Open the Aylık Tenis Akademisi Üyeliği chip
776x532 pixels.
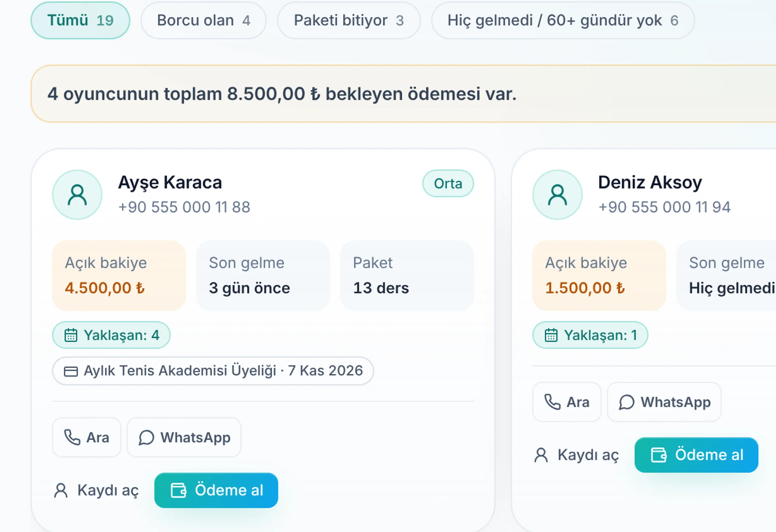pos(213,371)
